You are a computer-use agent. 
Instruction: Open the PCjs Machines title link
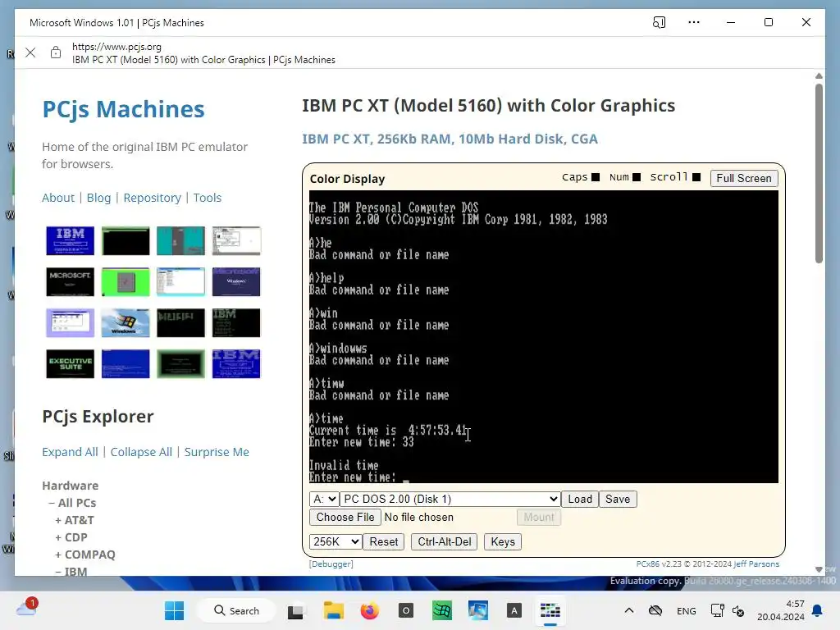point(123,109)
